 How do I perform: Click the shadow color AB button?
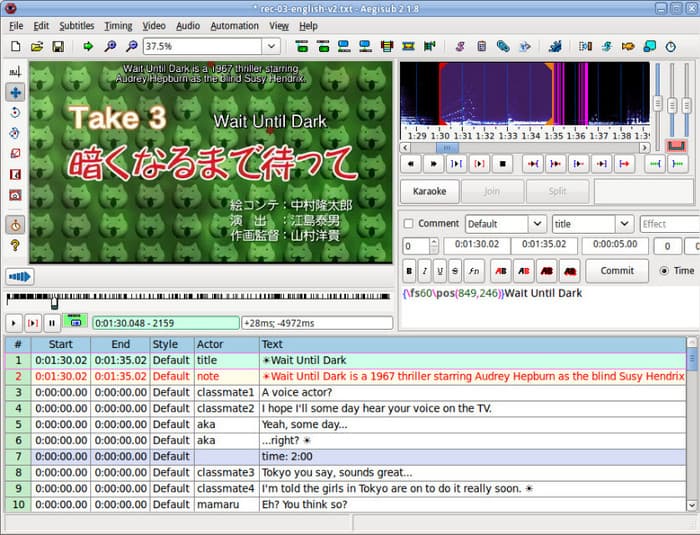click(x=570, y=271)
